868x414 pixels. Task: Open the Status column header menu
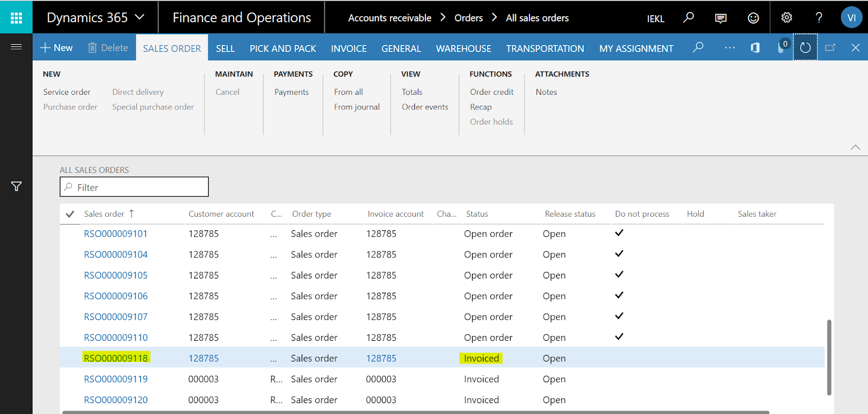pyautogui.click(x=477, y=214)
